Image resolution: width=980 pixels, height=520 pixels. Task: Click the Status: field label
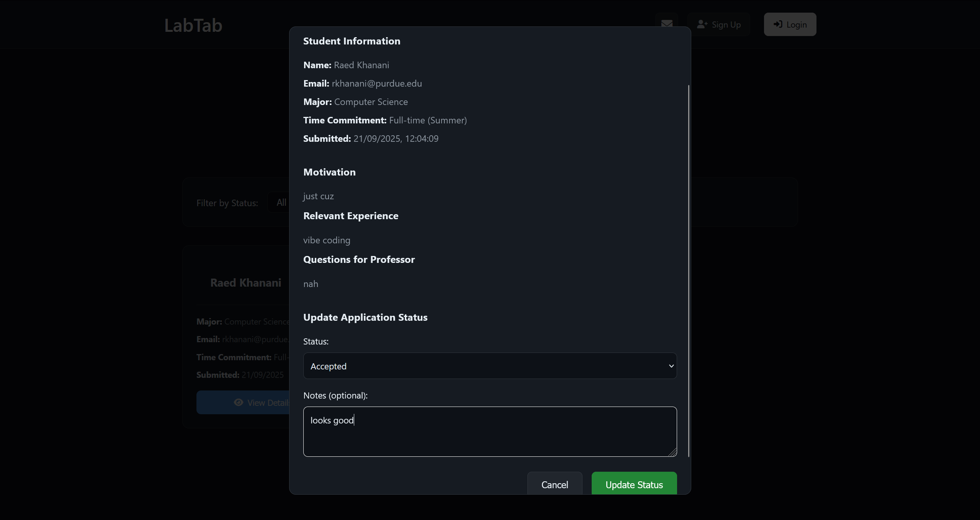pos(316,341)
